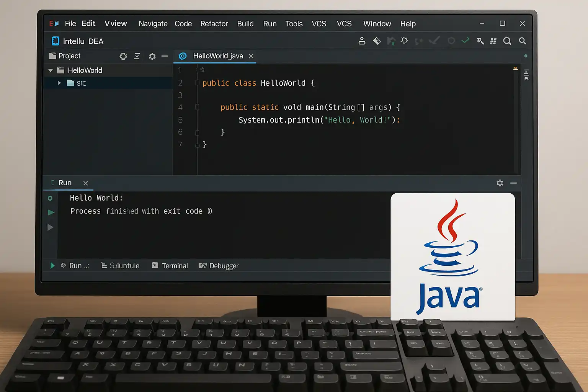Viewport: 588px width, 392px height.
Task: Click the green checkmark commit icon
Action: 465,40
